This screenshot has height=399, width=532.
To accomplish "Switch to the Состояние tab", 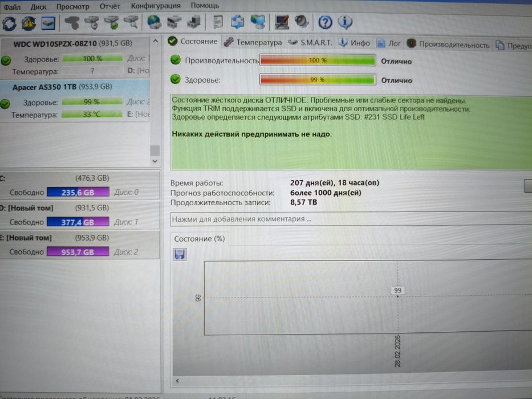I will tap(193, 42).
